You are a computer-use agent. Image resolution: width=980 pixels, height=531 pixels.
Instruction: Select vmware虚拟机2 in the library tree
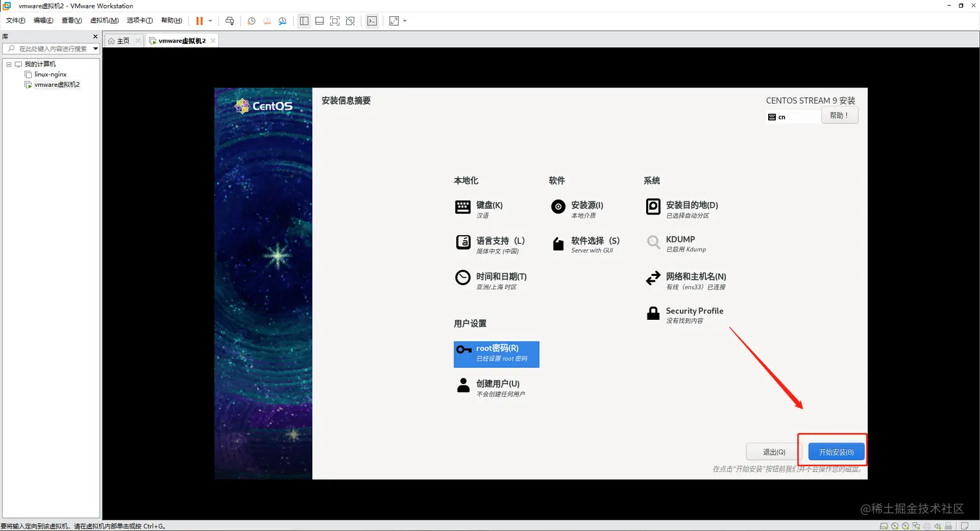point(57,85)
